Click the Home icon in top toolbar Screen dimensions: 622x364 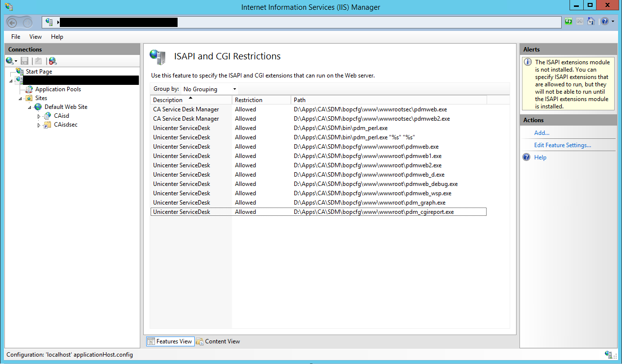coord(591,21)
